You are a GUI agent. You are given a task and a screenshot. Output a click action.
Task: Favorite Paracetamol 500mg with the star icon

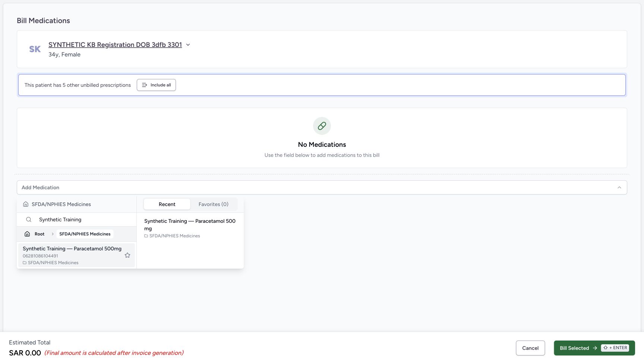(x=127, y=255)
